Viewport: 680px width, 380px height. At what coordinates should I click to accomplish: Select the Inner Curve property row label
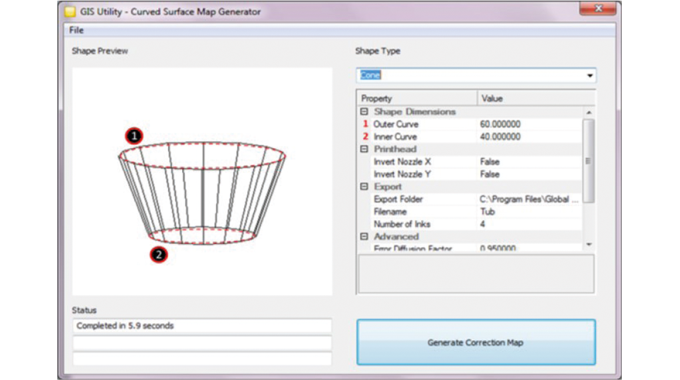point(395,137)
